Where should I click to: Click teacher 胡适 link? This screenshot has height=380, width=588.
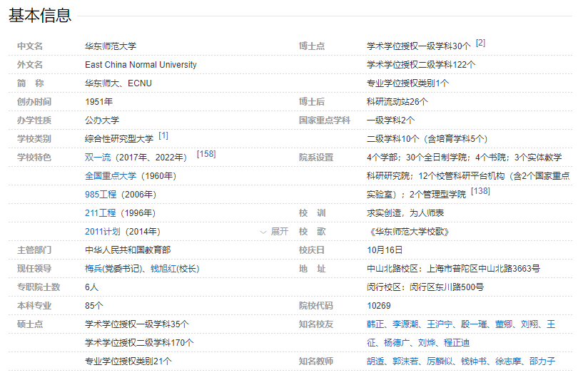(x=375, y=361)
